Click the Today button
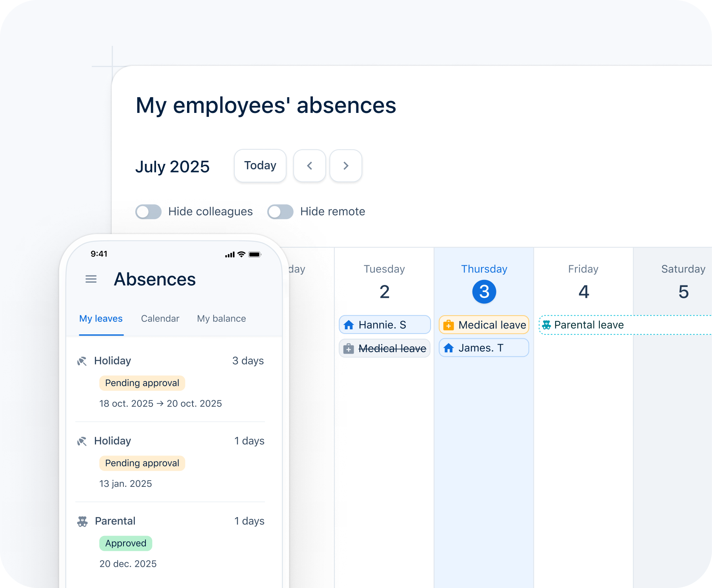 pyautogui.click(x=260, y=166)
